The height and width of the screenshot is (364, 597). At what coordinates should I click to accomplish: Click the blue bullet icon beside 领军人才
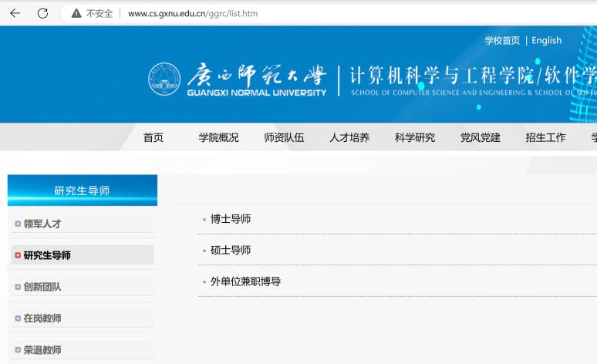point(18,224)
